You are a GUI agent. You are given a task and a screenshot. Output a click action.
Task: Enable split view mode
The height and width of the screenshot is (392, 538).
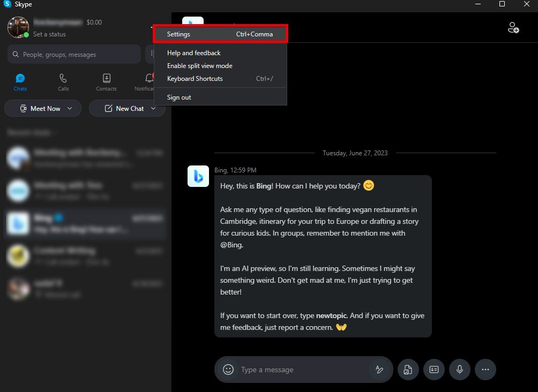pyautogui.click(x=199, y=65)
